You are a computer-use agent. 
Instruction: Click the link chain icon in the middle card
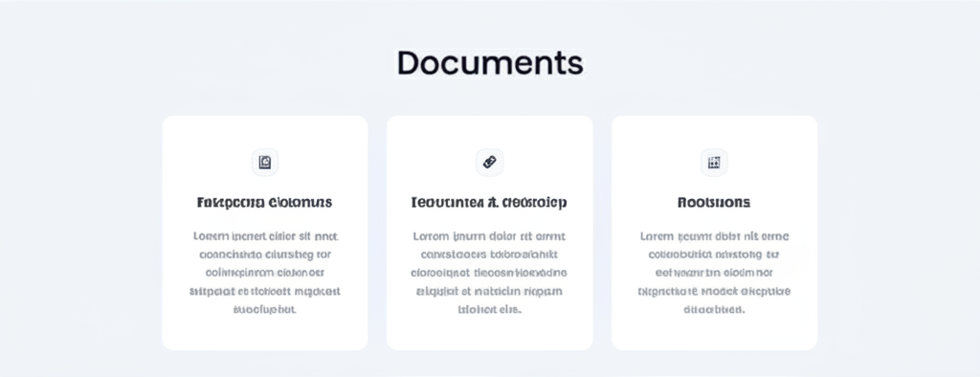(x=489, y=163)
